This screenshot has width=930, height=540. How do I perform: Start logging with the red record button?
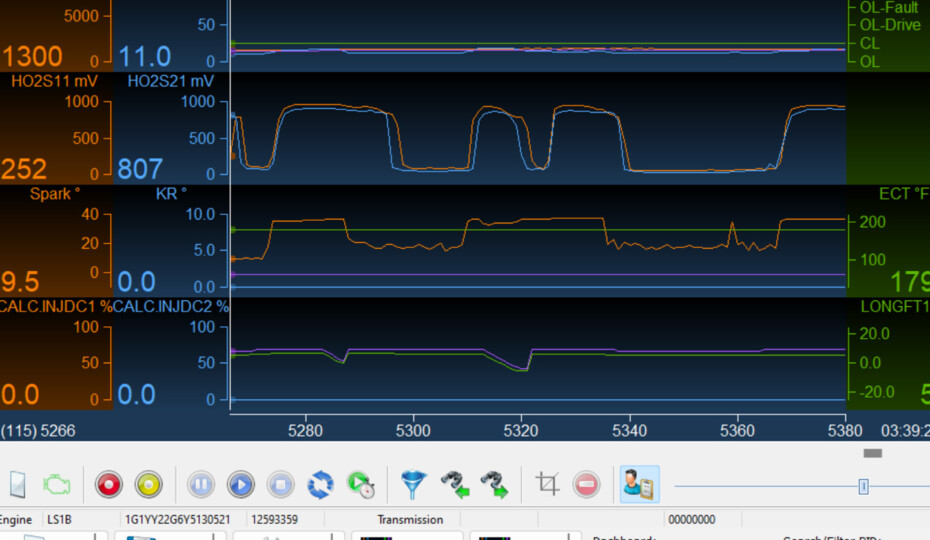[x=109, y=485]
